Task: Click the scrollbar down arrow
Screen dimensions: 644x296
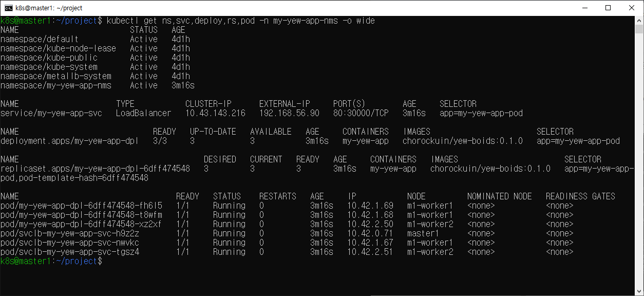Action: pos(639,291)
